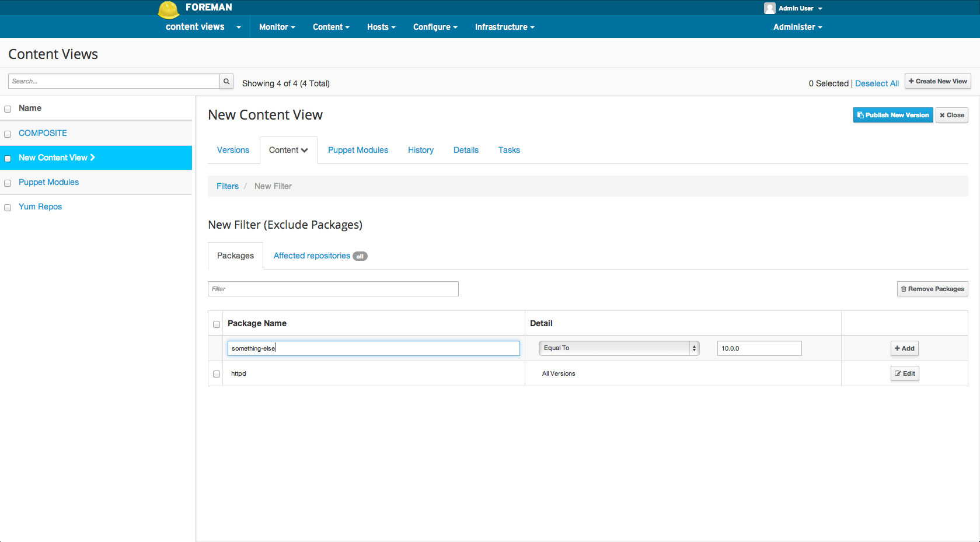Click the search magnifier icon button

click(226, 82)
